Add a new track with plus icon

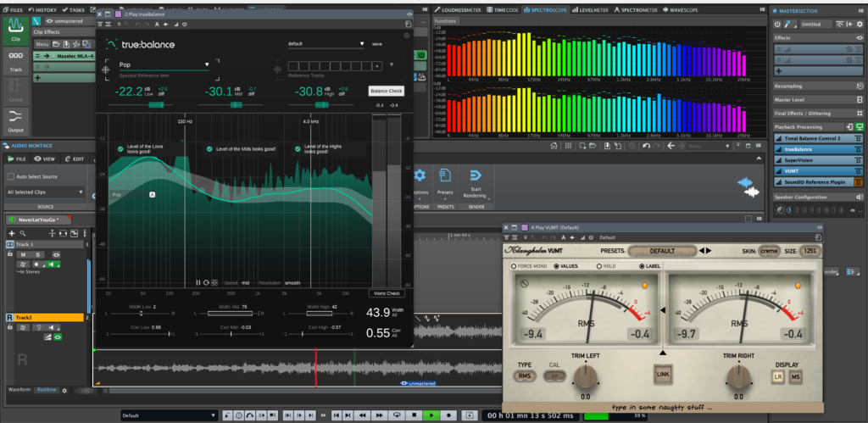point(11,232)
